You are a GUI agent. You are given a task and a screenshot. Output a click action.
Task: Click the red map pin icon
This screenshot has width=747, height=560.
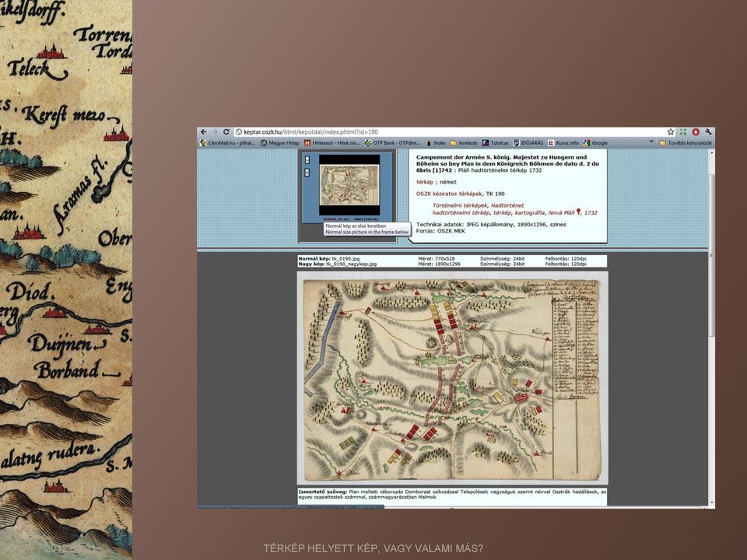coord(578,212)
